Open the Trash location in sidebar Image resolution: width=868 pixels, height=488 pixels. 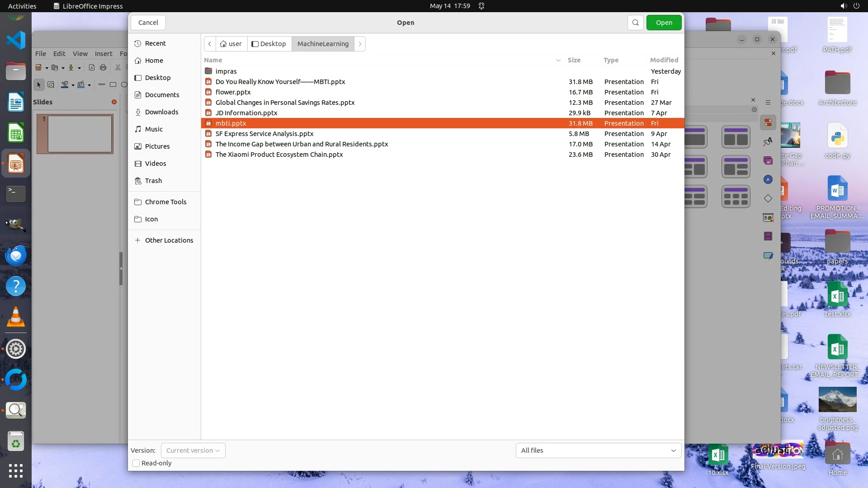pyautogui.click(x=153, y=181)
